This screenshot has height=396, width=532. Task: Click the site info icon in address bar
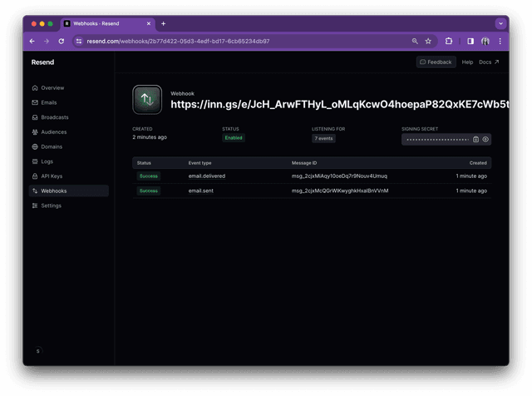click(x=79, y=41)
